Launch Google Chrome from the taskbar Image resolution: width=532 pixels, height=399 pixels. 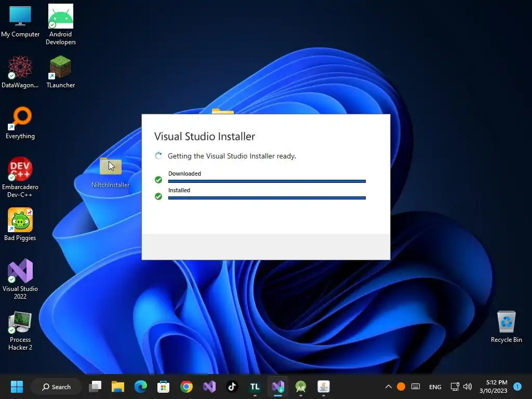coord(187,387)
